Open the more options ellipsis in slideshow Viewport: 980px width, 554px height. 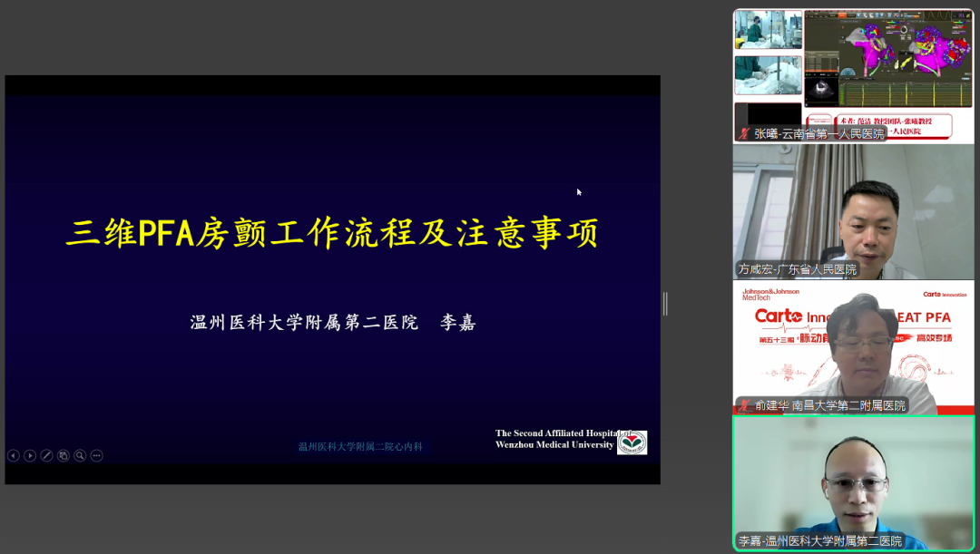coord(97,455)
